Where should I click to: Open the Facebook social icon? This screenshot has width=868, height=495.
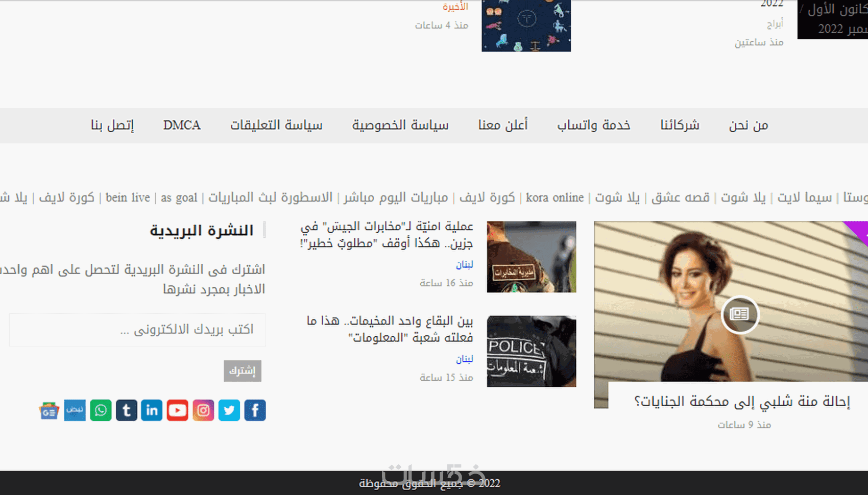coord(255,410)
